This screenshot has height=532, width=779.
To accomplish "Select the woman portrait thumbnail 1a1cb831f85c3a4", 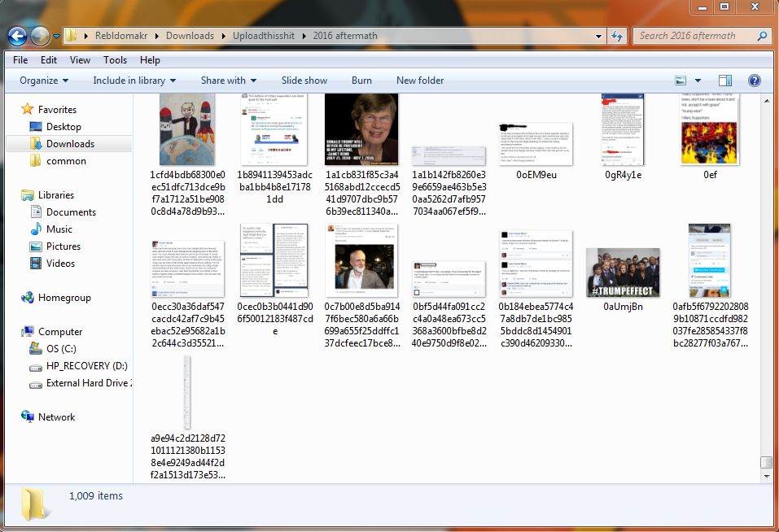I will click(x=361, y=129).
